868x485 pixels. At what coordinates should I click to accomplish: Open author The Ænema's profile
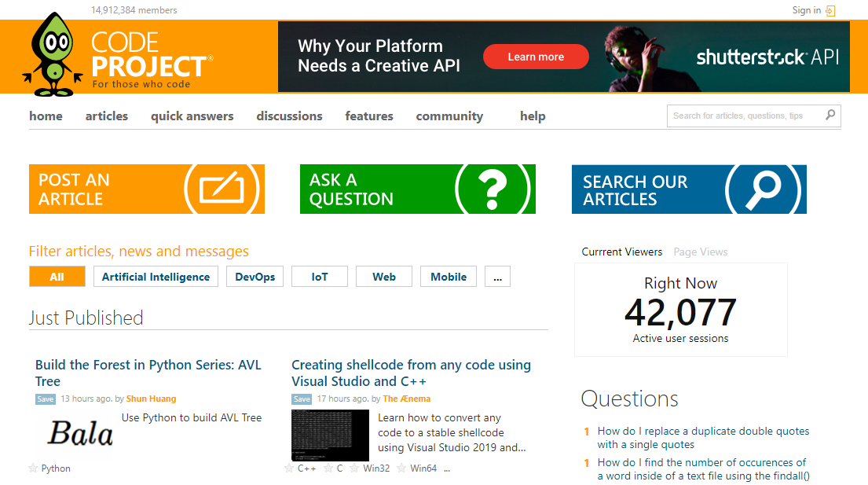coord(406,399)
